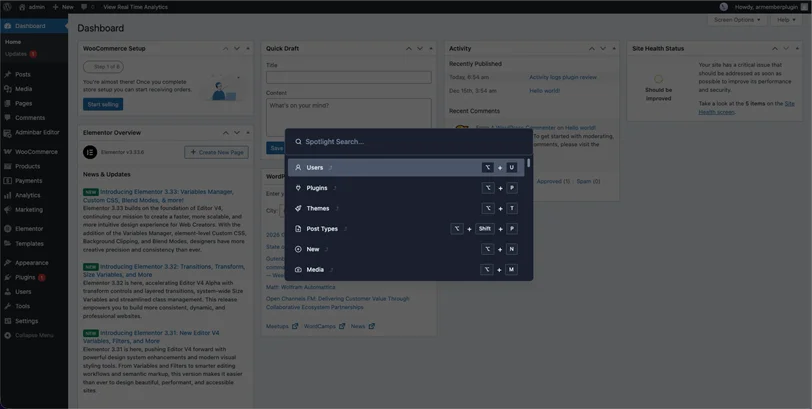Click the Start selling button
Image resolution: width=812 pixels, height=409 pixels.
[x=103, y=104]
